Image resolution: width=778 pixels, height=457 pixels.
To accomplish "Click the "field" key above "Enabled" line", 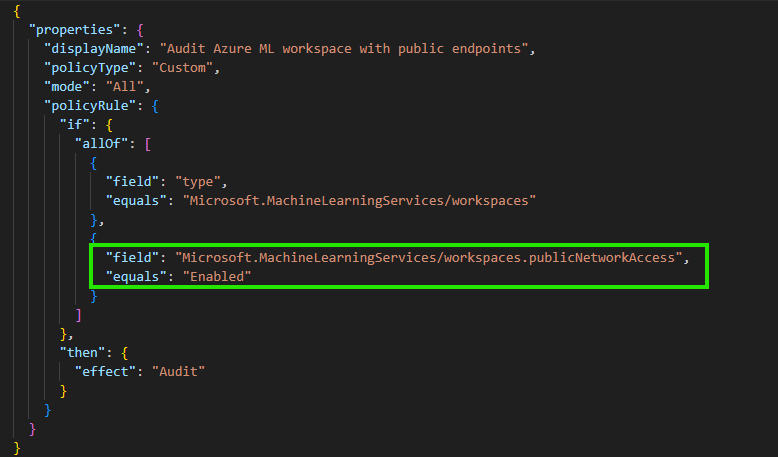I will [x=132, y=258].
